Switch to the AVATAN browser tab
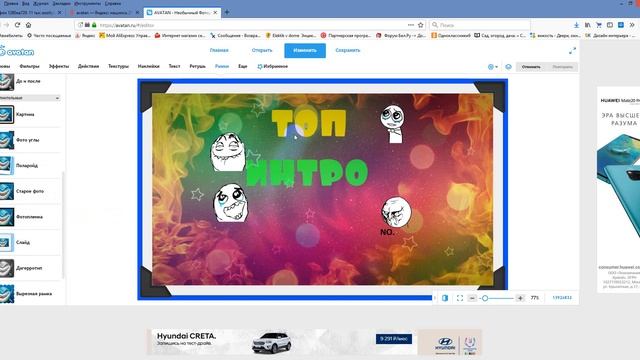 [182, 13]
